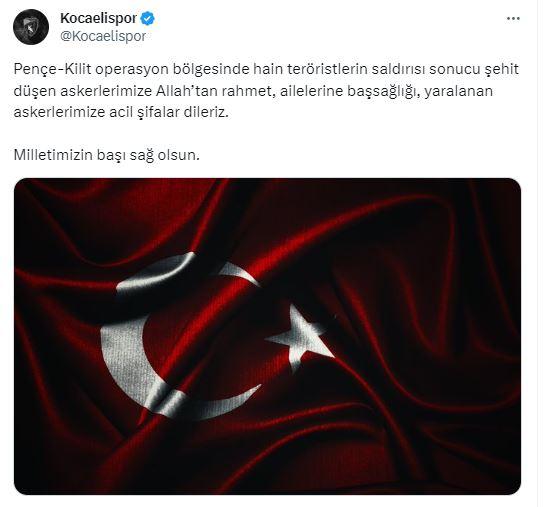Click the tweet text starting with 'Pençe-Kilit operasyon'
Image resolution: width=543 pixels, height=507 pixels.
click(x=266, y=90)
